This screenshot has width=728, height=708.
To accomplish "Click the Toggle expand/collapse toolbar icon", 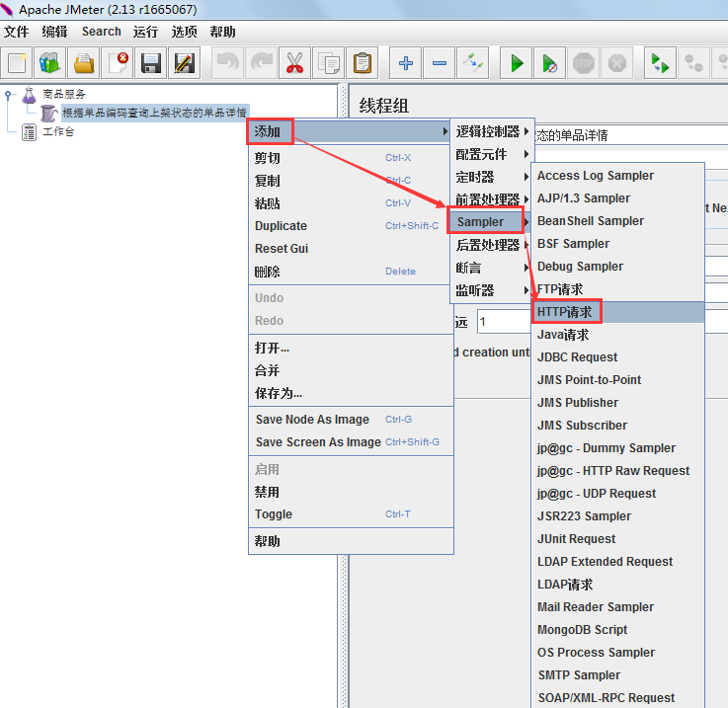I will point(474,63).
